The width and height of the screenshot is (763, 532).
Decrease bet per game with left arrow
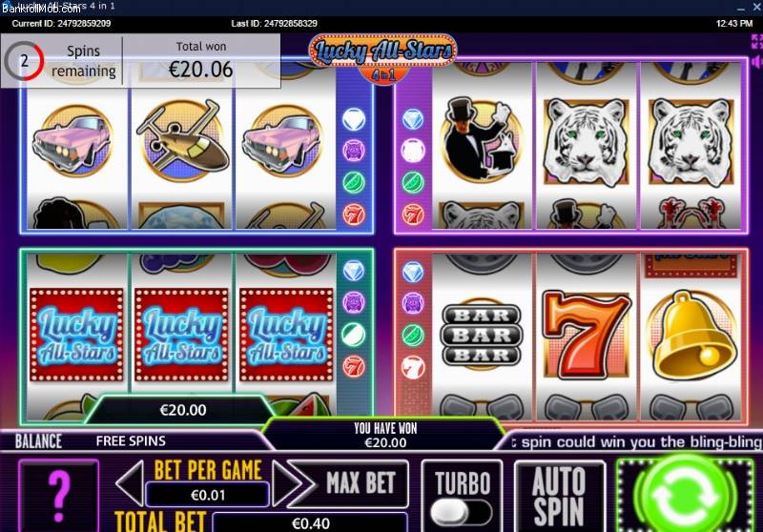[x=130, y=483]
